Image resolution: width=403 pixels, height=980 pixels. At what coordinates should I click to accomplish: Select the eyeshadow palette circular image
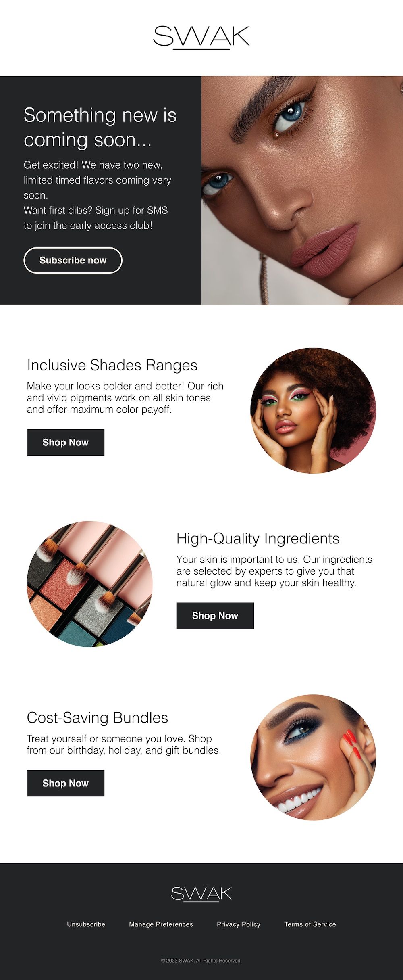(x=90, y=584)
